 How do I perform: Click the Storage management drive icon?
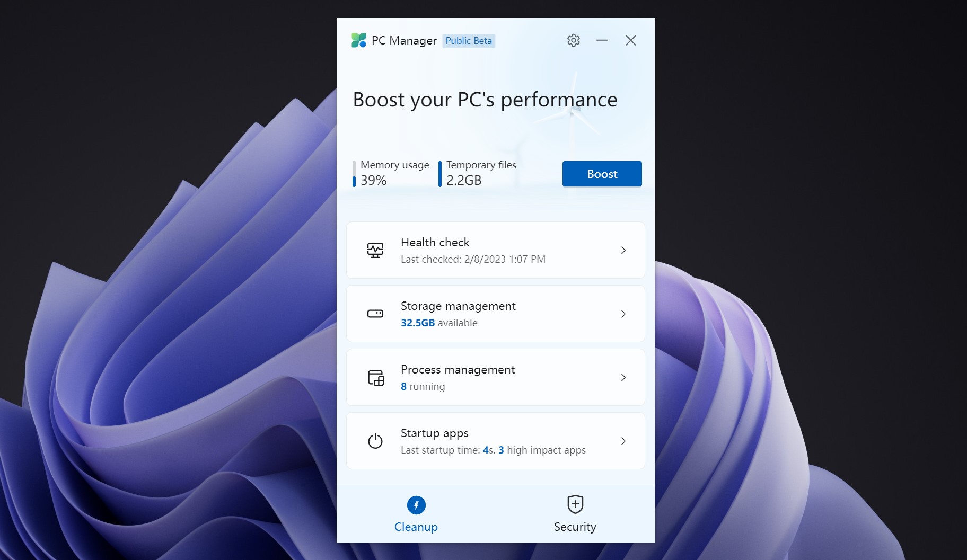(375, 314)
